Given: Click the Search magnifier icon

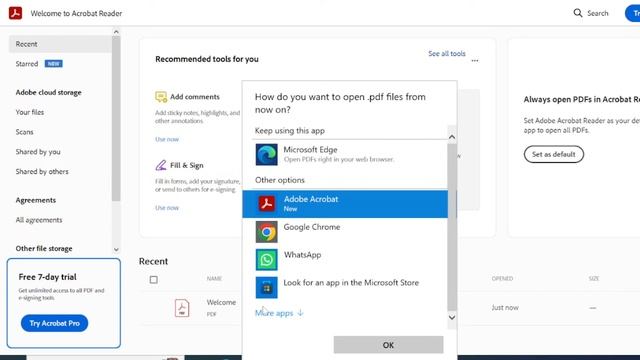Looking at the screenshot, I should click(x=578, y=13).
